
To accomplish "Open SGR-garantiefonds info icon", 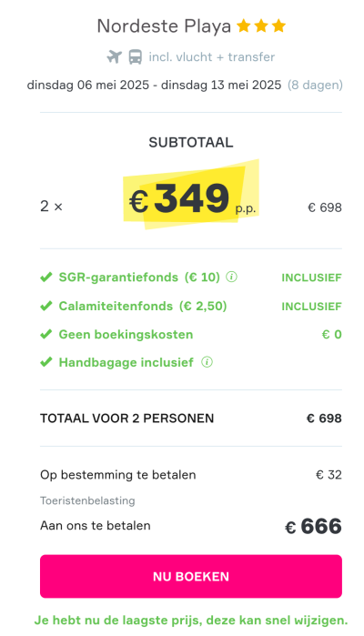I will (231, 277).
